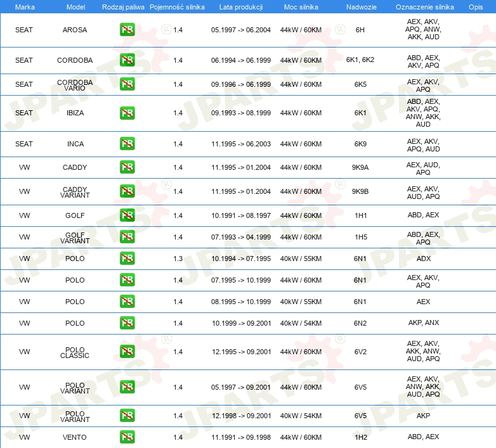Click the 9K9A body code
This screenshot has width=496, height=448.
click(360, 167)
